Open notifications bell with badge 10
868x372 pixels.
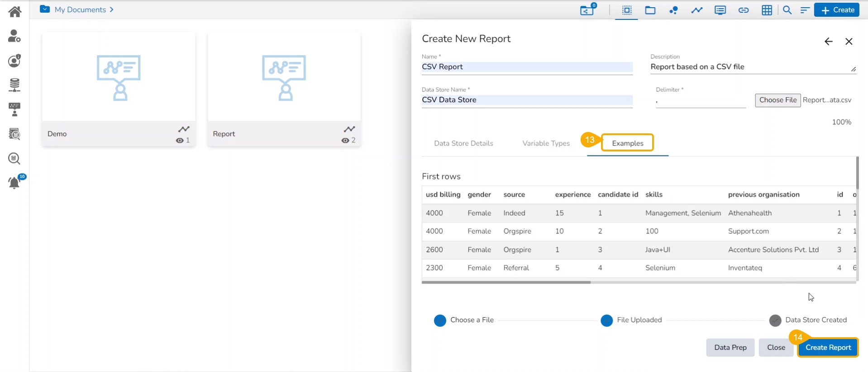14,183
